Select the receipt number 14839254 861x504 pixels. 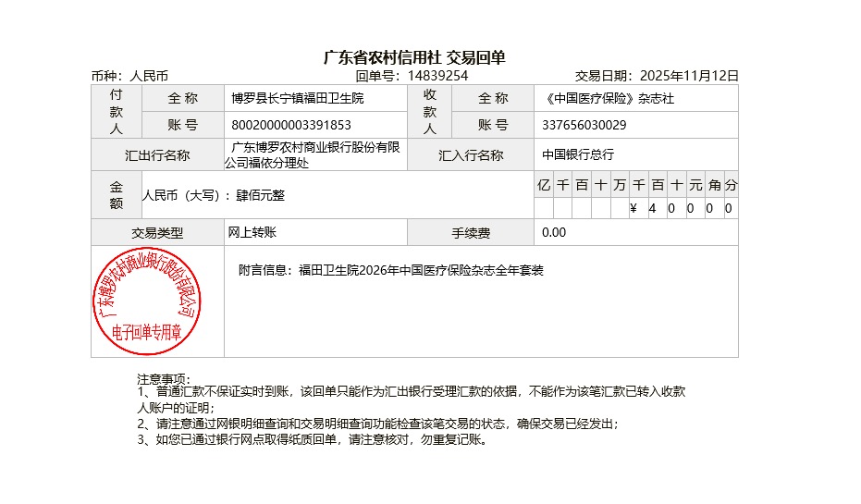pos(437,76)
